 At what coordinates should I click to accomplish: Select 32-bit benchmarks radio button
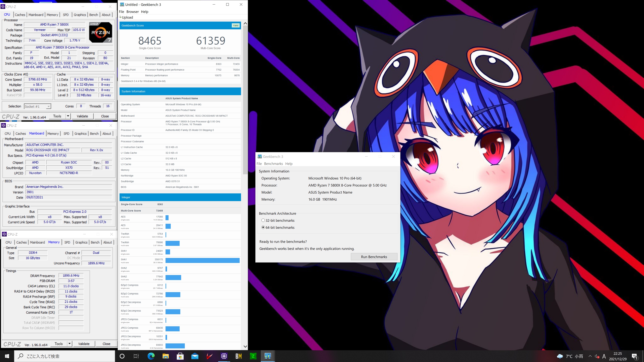coord(263,220)
